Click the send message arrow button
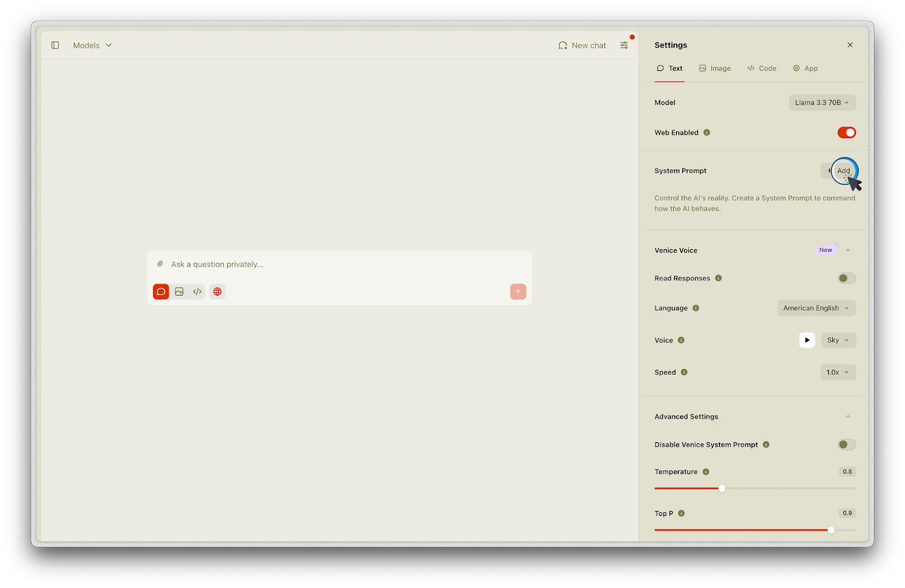This screenshot has width=905, height=588. point(518,292)
